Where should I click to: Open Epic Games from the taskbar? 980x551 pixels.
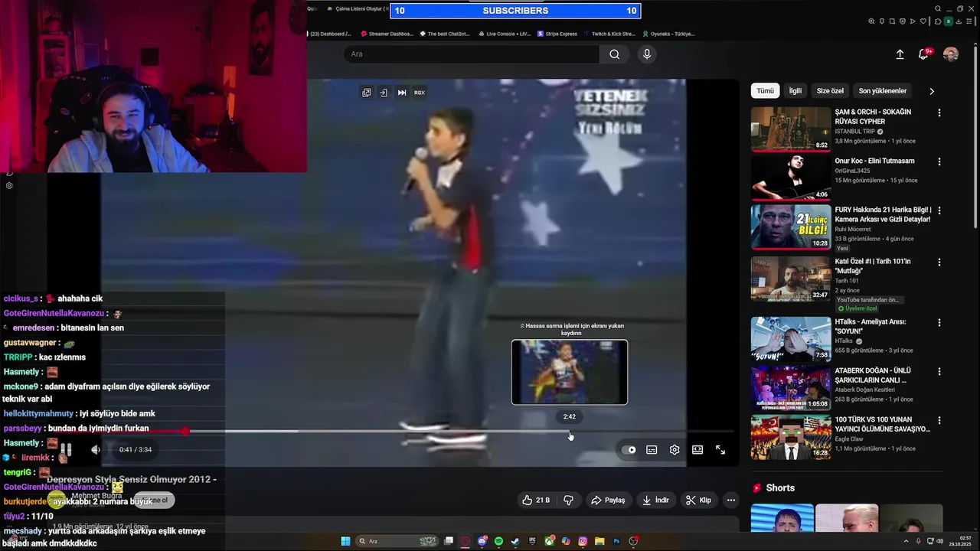tap(532, 541)
